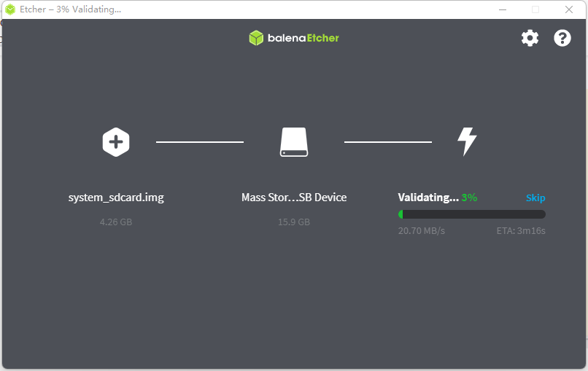The image size is (588, 371).
Task: Click the Etcher app icon in title bar
Action: tap(10, 9)
